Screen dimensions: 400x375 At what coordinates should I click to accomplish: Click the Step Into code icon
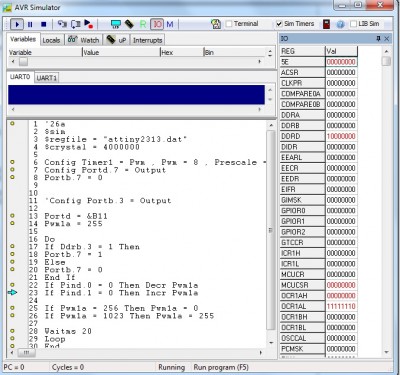pyautogui.click(x=62, y=24)
